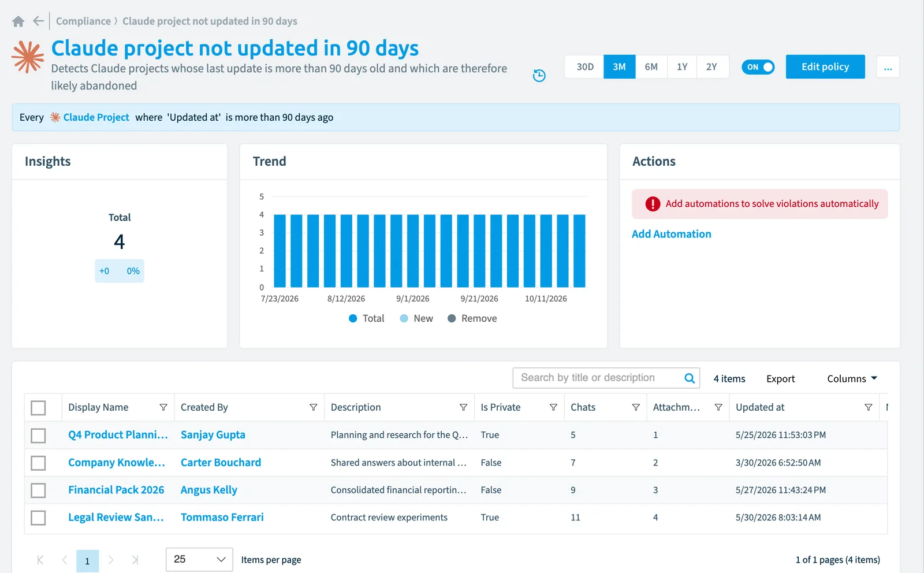Check the select-all header checkbox
This screenshot has width=924, height=573.
click(x=38, y=408)
